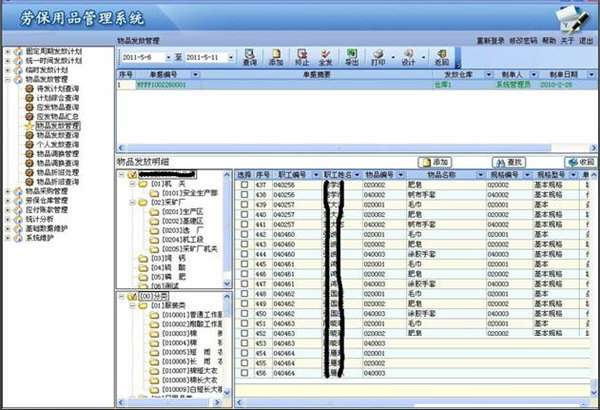Click the department tree vertical scrollbar down arrow

227,284
